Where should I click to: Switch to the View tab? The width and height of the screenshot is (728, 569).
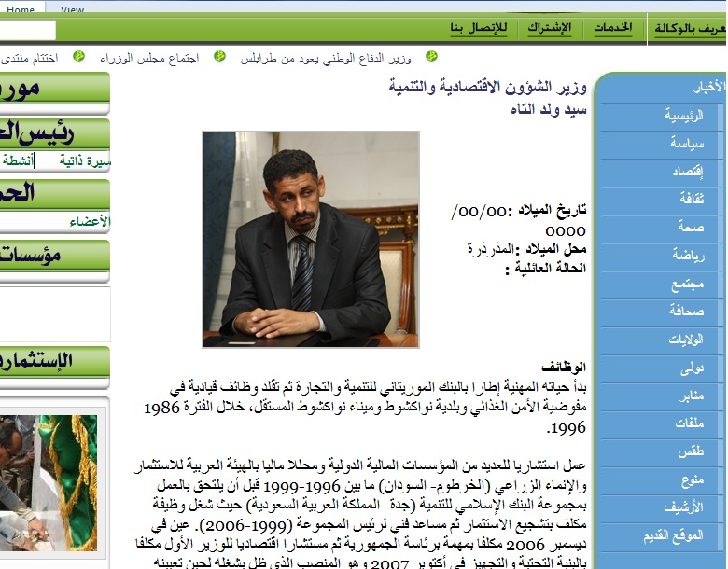click(72, 9)
